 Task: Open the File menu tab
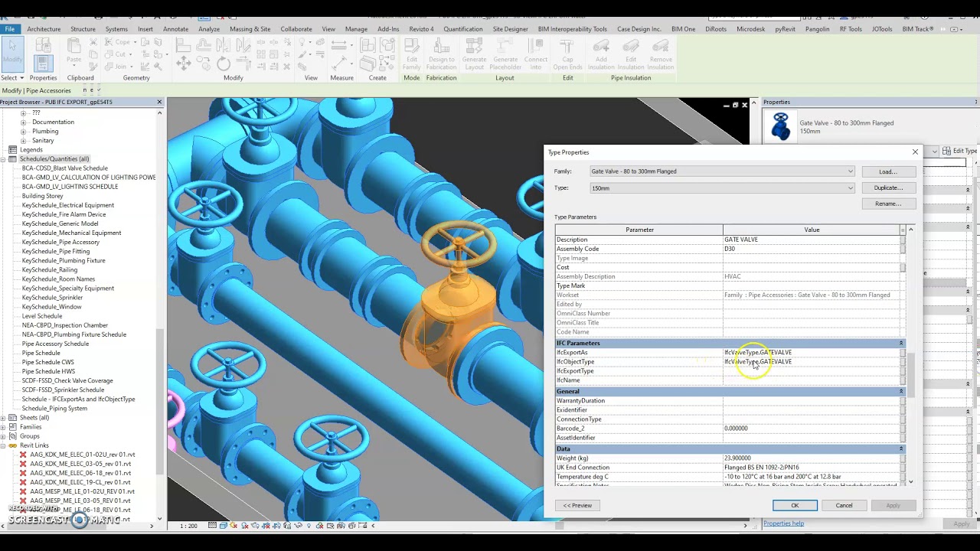click(9, 29)
